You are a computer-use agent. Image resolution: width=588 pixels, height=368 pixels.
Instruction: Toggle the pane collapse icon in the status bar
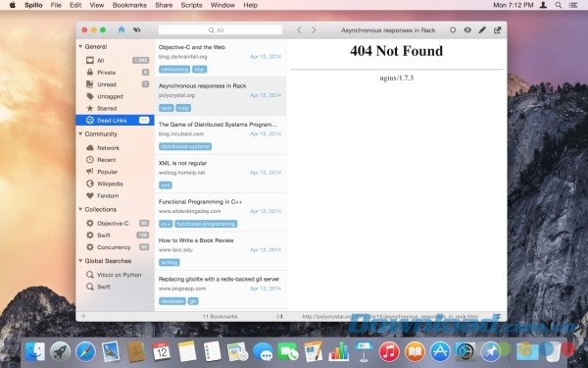pyautogui.click(x=279, y=317)
